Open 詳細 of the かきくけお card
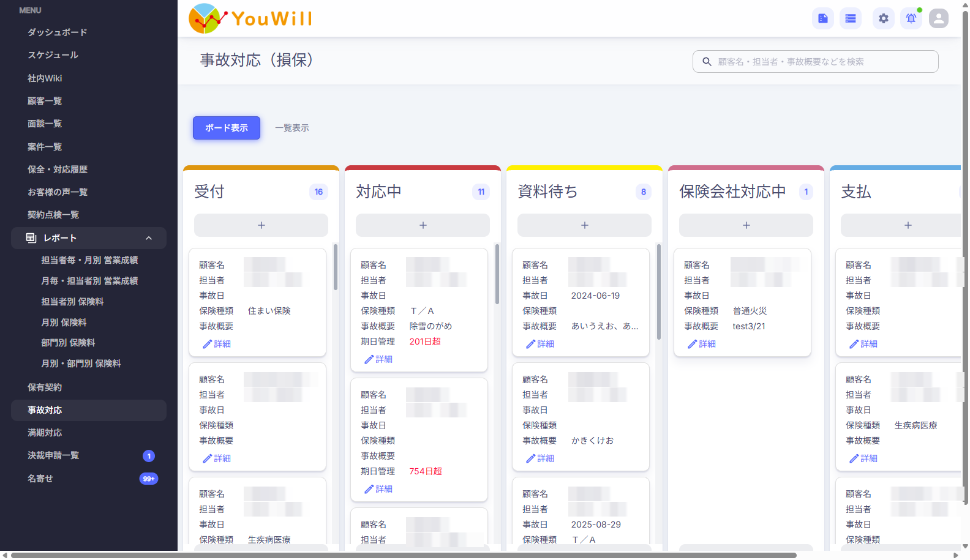Image resolution: width=970 pixels, height=560 pixels. pos(540,458)
